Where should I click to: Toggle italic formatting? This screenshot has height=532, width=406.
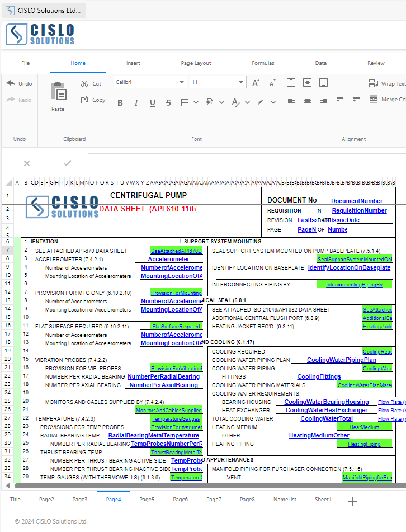136,103
